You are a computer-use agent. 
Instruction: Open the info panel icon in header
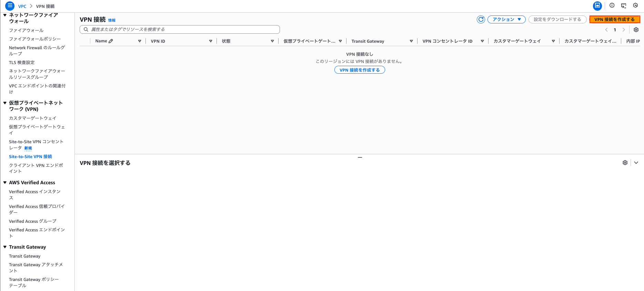tap(612, 6)
